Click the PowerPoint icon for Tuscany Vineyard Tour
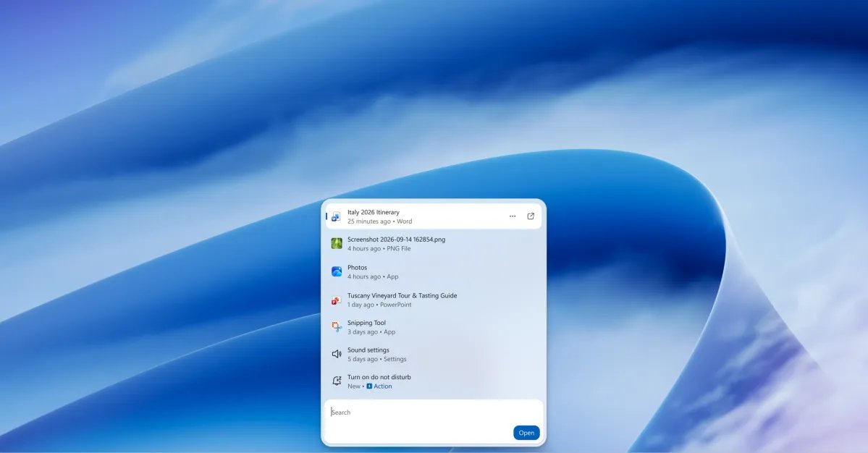 coord(336,300)
